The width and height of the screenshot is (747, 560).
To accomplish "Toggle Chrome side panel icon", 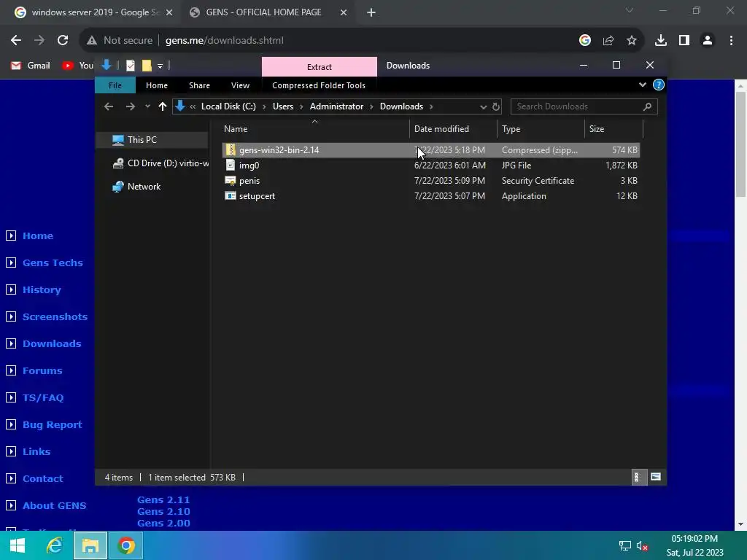I will [x=684, y=41].
